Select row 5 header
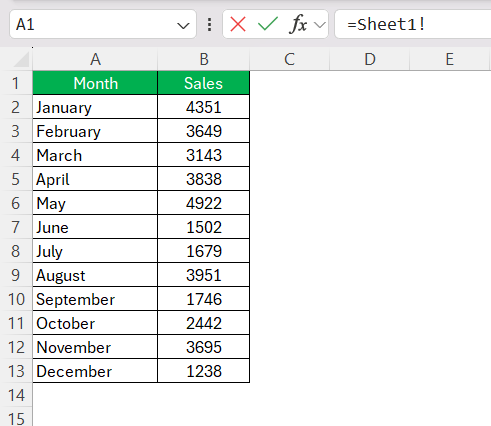This screenshot has width=491, height=426. click(16, 179)
